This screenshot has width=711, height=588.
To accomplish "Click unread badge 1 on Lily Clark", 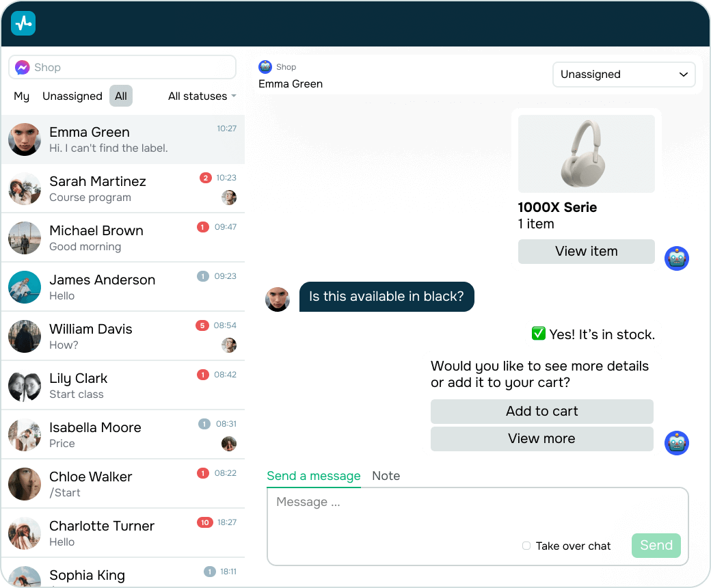I will 202,375.
